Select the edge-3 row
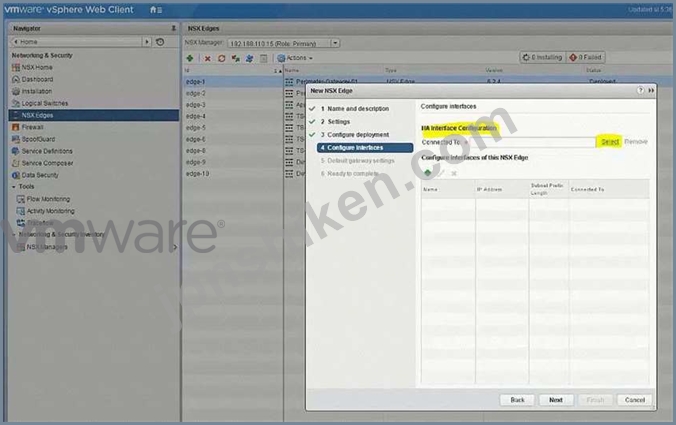The height and width of the screenshot is (425, 676). 195,105
